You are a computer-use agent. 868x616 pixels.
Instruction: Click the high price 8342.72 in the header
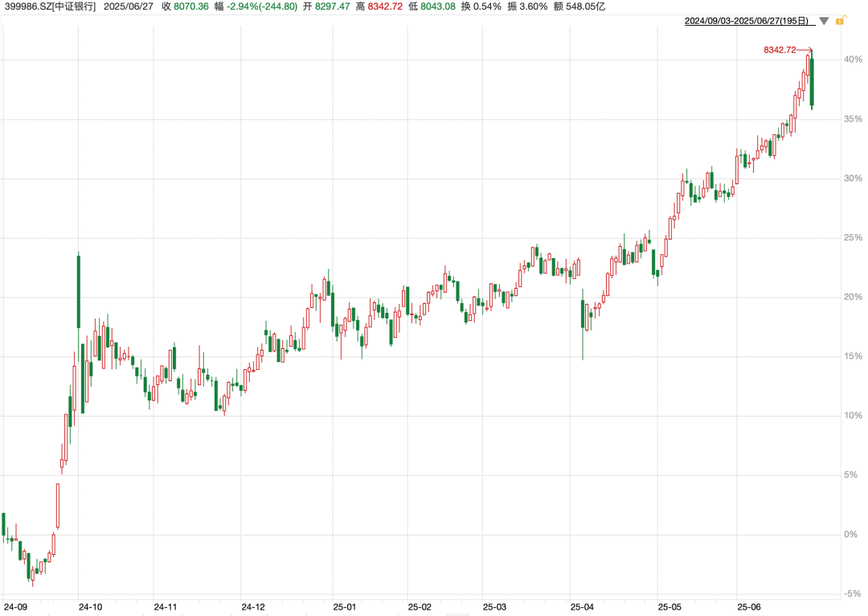(x=385, y=6)
